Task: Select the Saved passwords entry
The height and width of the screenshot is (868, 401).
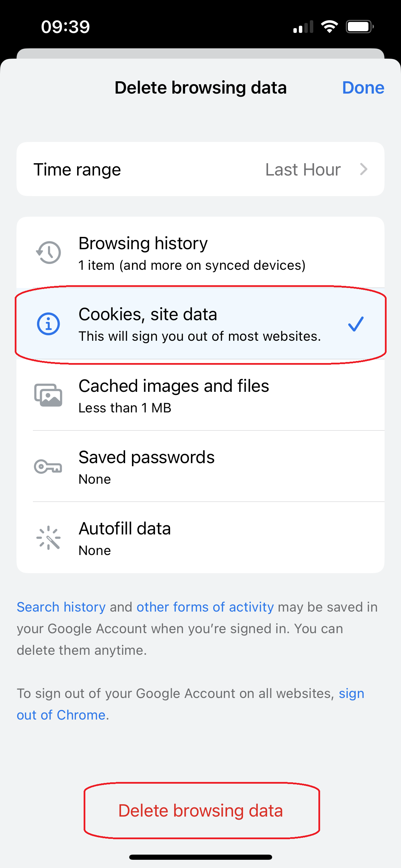Action: pos(200,466)
